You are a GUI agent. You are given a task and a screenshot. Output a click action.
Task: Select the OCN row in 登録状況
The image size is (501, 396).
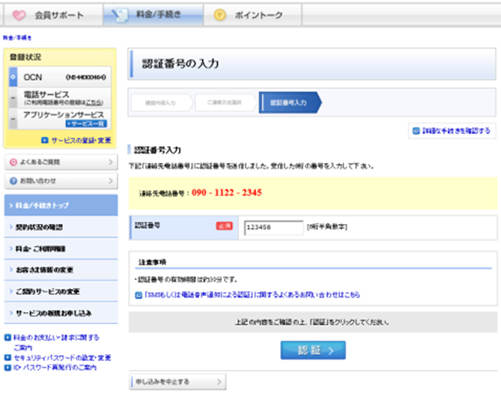pyautogui.click(x=60, y=77)
